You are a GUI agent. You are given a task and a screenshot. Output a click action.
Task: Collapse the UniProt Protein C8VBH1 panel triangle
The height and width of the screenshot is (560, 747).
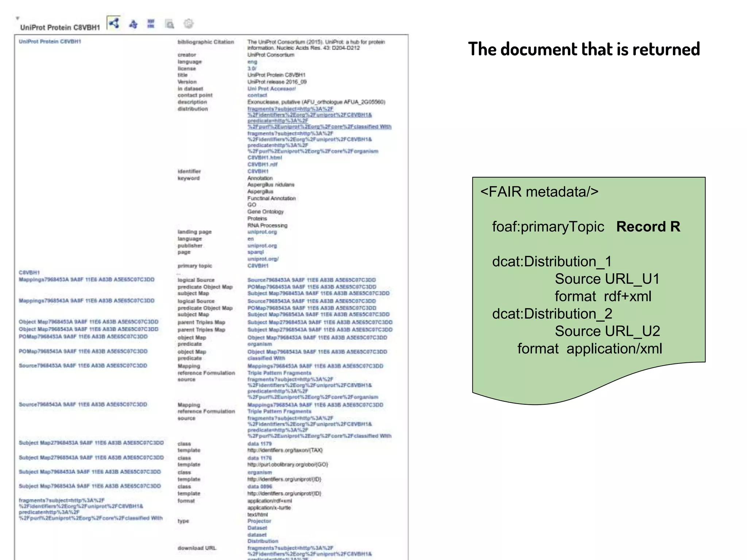pos(17,18)
